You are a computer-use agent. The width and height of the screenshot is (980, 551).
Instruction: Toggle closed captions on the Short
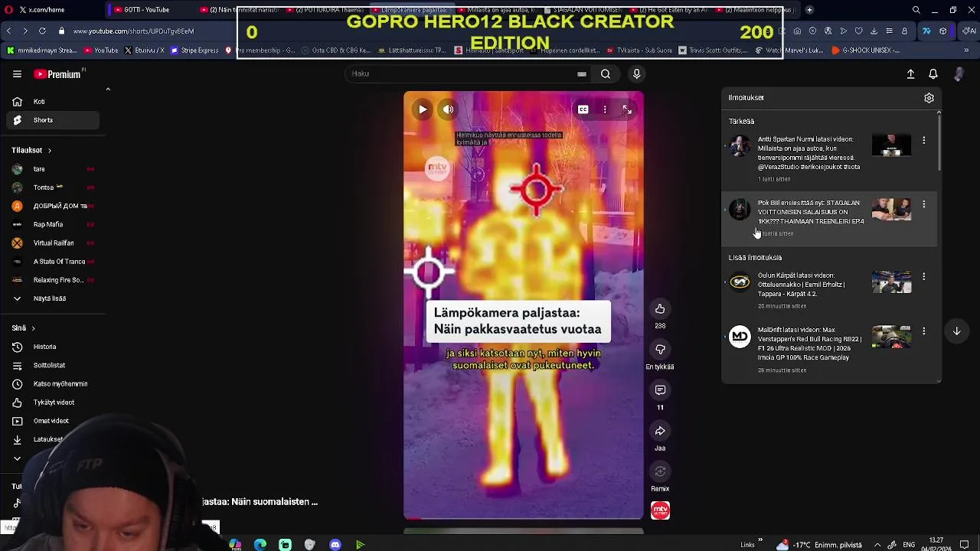[x=583, y=109]
